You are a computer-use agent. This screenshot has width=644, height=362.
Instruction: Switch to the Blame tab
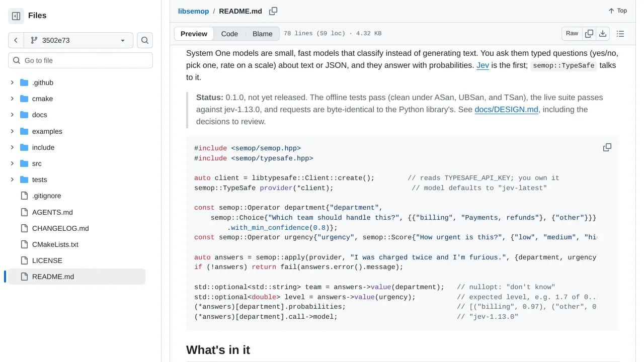[x=263, y=34]
